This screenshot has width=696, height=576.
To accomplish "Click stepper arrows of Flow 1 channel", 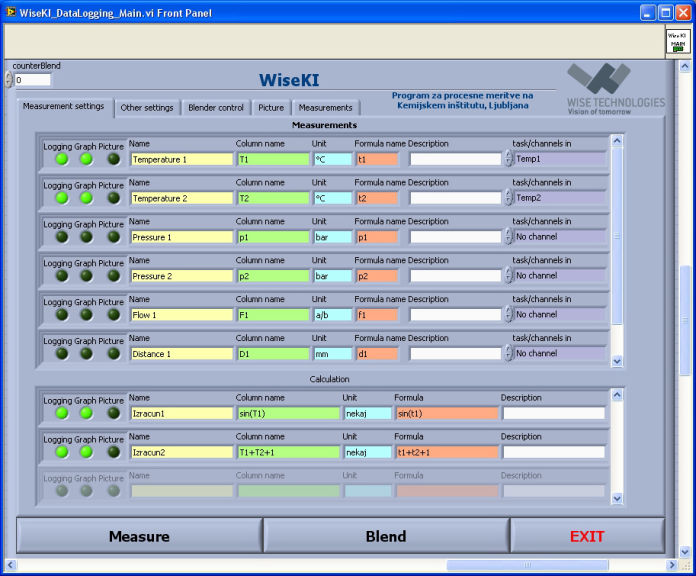I will coord(509,314).
